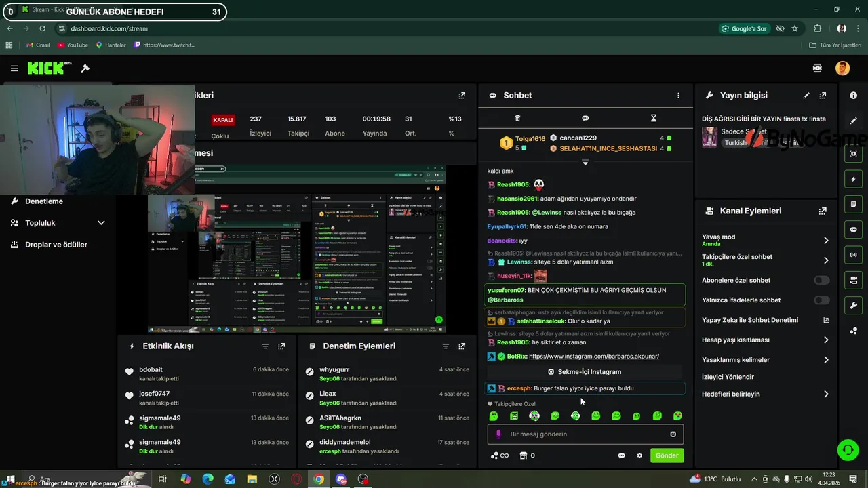This screenshot has width=868, height=488.
Task: Select the trash tab in Sohbet panel
Action: (x=517, y=118)
